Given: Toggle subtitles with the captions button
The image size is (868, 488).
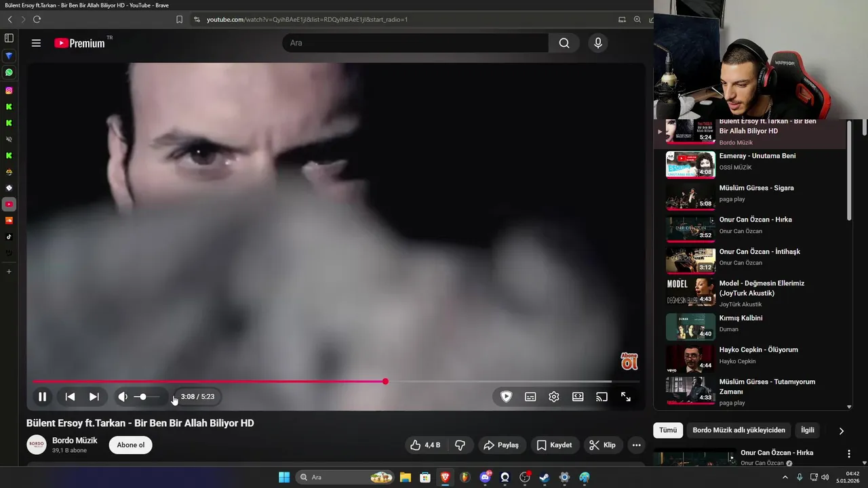Looking at the screenshot, I should coord(530,396).
